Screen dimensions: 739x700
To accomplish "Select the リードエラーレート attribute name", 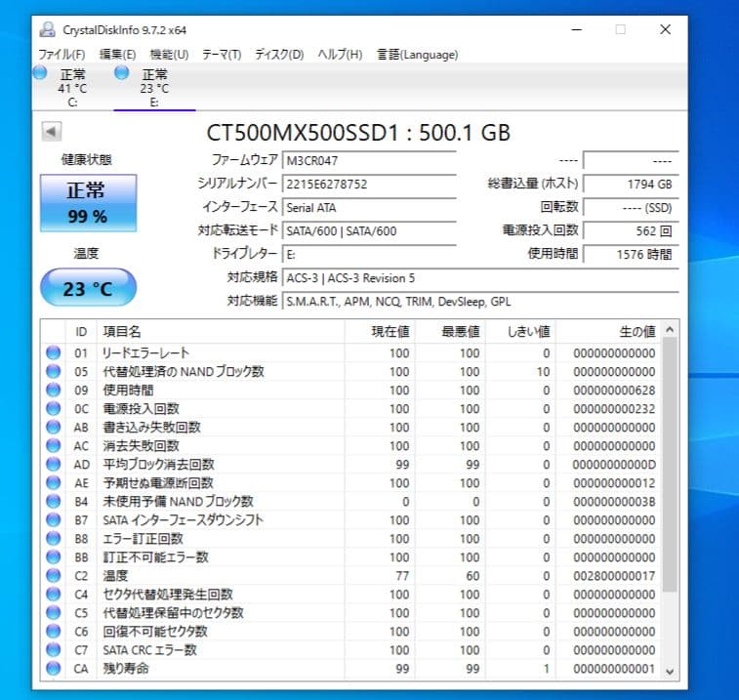I will [x=146, y=353].
